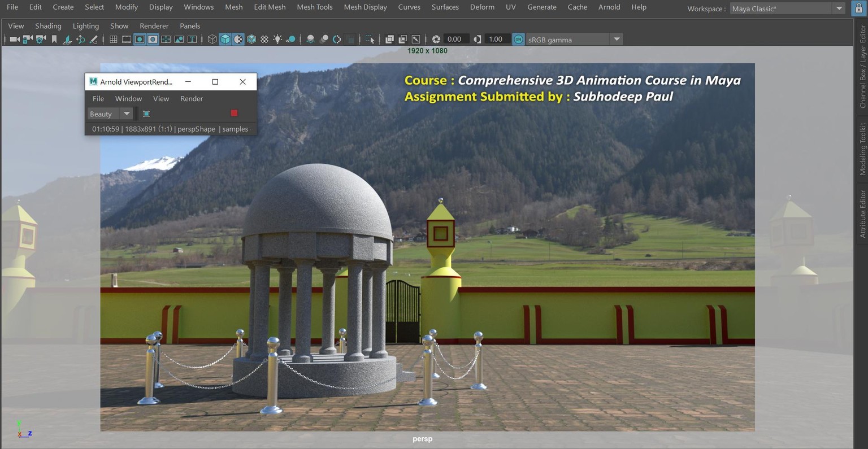
Task: Toggle the Safe Title icon
Action: point(192,39)
